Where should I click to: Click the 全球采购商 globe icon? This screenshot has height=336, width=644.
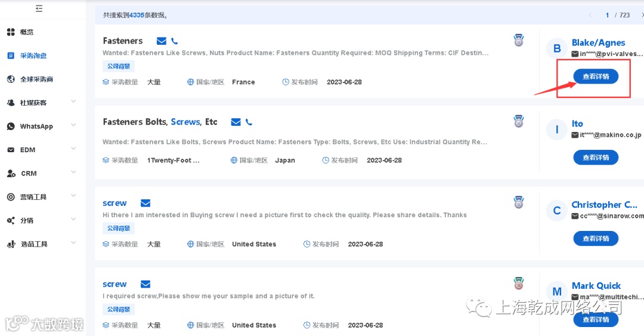[11, 79]
